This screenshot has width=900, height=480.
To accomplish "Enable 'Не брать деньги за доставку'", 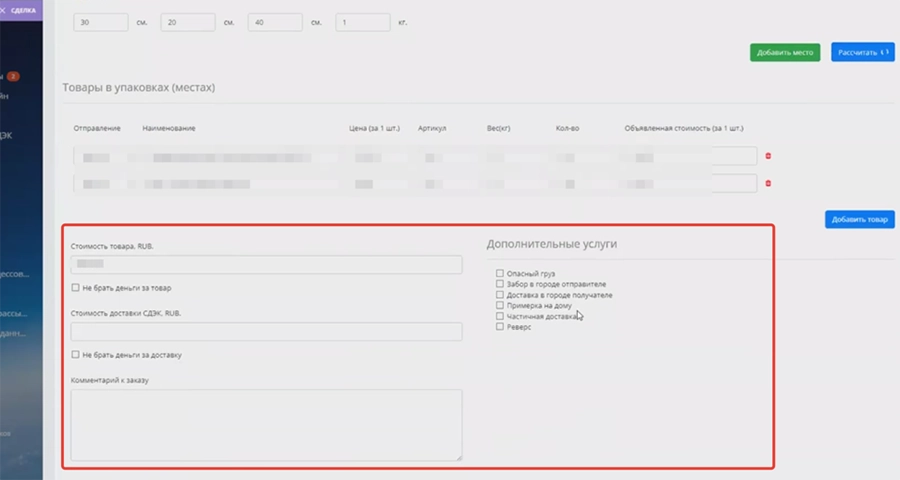I will (76, 355).
